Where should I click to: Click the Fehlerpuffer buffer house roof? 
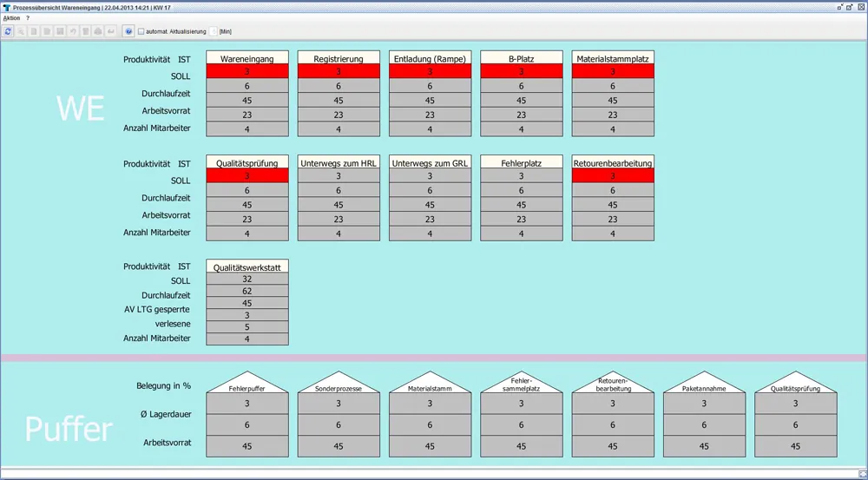point(247,383)
